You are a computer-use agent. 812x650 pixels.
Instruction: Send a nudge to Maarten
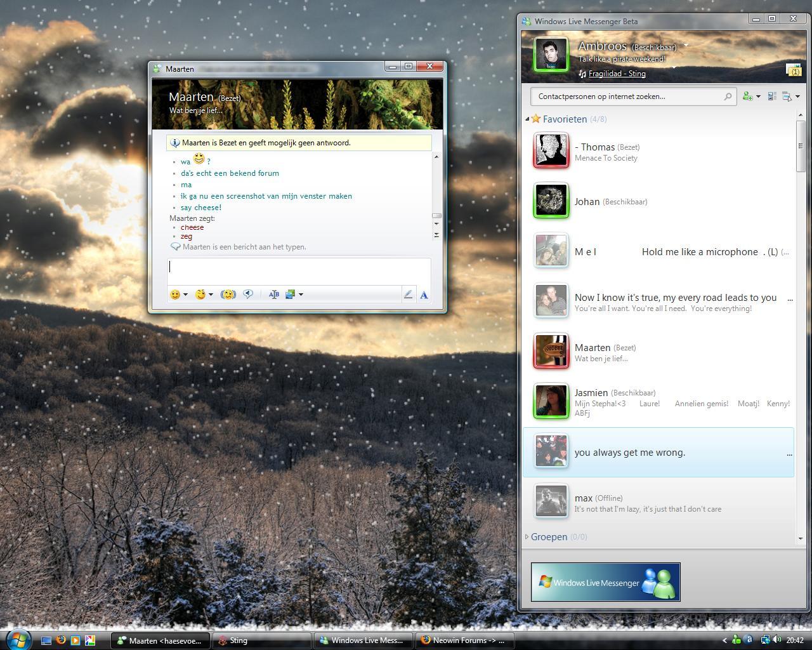coord(228,294)
